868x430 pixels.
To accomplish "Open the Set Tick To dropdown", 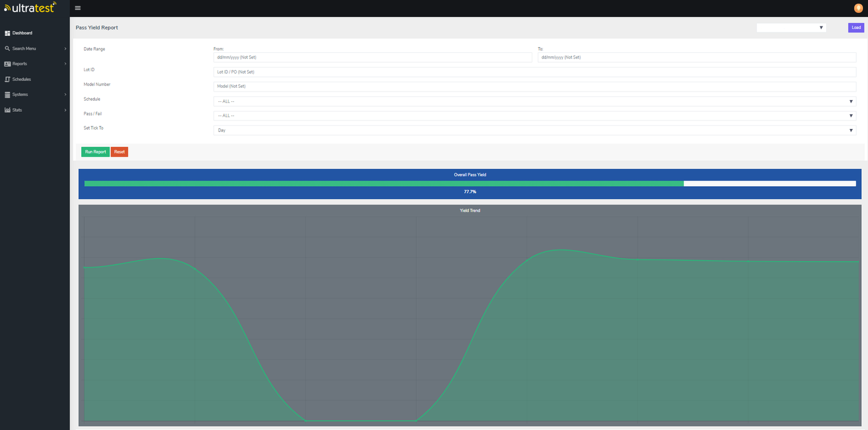I will (534, 130).
